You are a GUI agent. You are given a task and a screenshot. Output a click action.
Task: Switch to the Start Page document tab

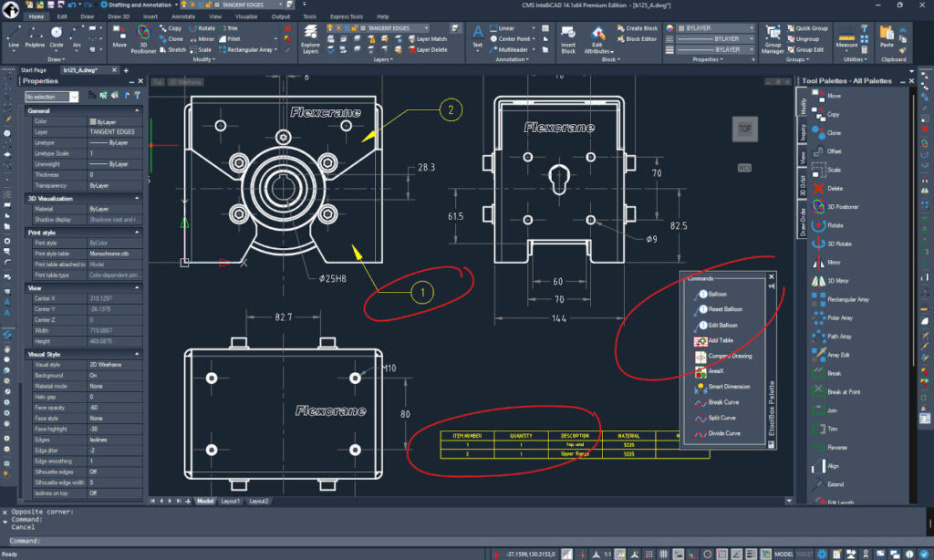34,70
